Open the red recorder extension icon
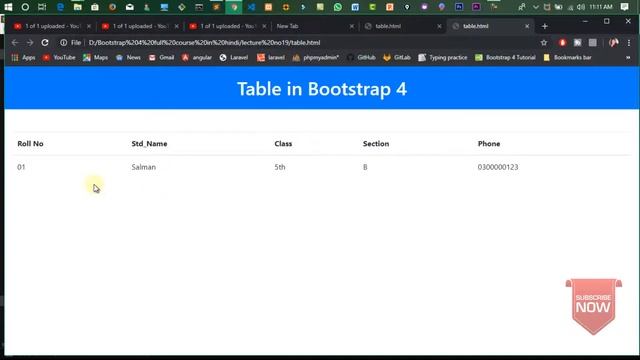 pos(562,42)
